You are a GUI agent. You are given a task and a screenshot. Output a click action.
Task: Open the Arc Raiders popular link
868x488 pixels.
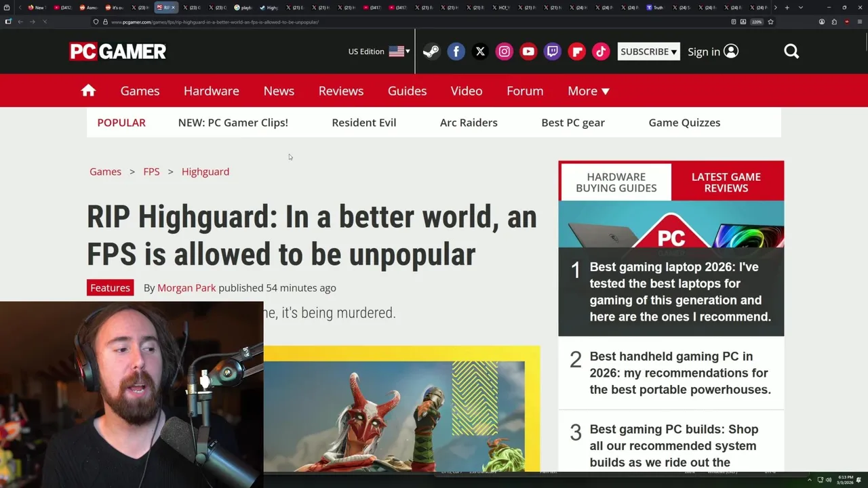(469, 123)
